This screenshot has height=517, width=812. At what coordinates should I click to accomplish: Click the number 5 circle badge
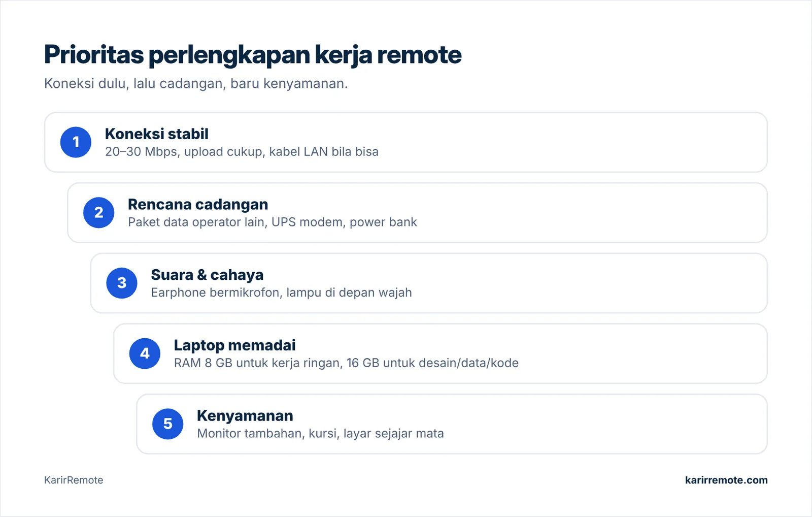[x=167, y=424]
